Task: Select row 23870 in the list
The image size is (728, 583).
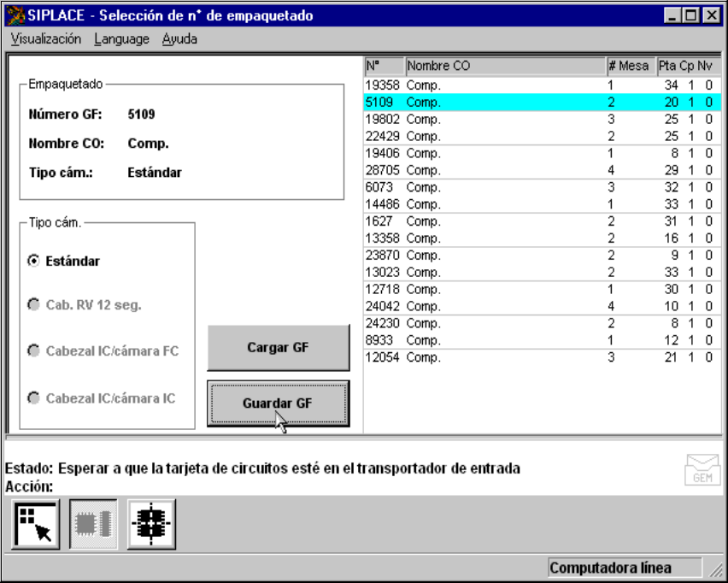Action: click(543, 256)
